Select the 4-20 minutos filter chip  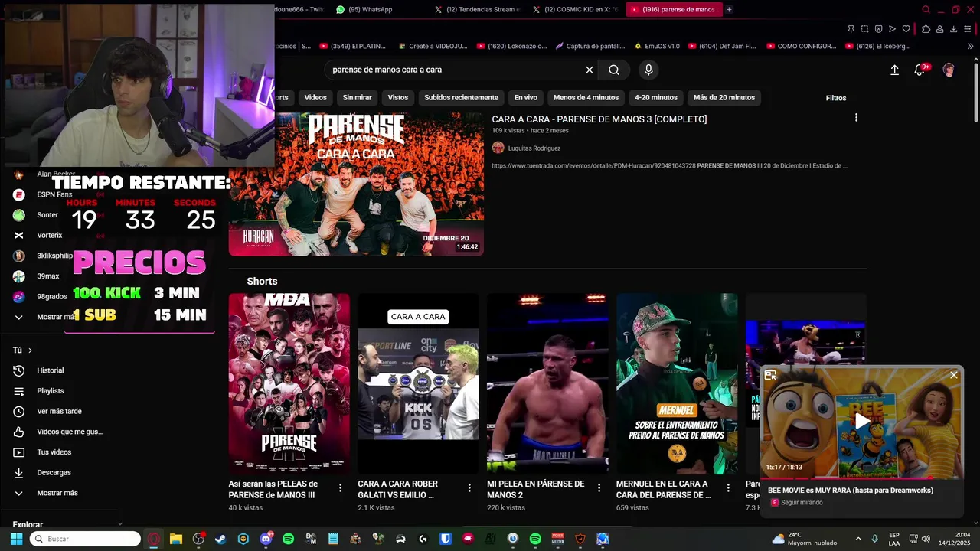click(x=656, y=97)
